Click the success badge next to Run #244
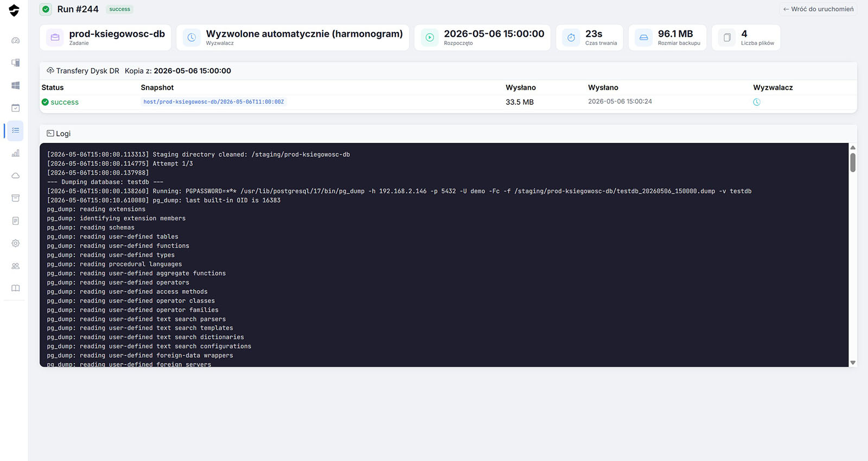 pos(120,9)
